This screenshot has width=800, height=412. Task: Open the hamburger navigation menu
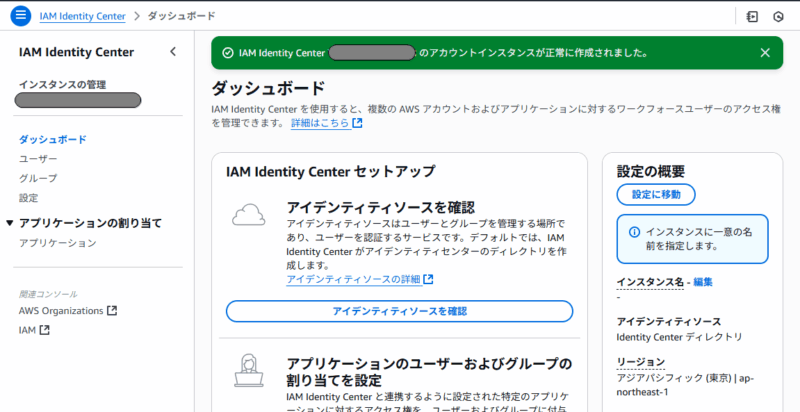[x=21, y=15]
